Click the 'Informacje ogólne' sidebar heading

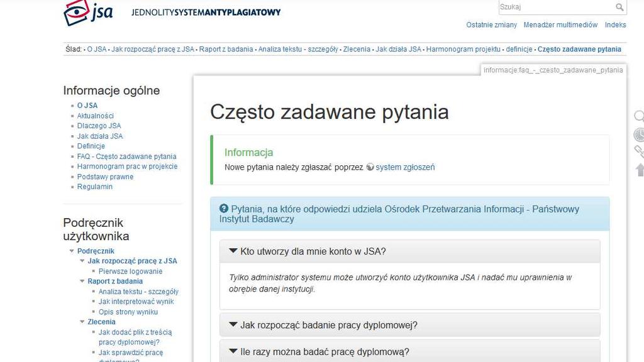pos(111,90)
